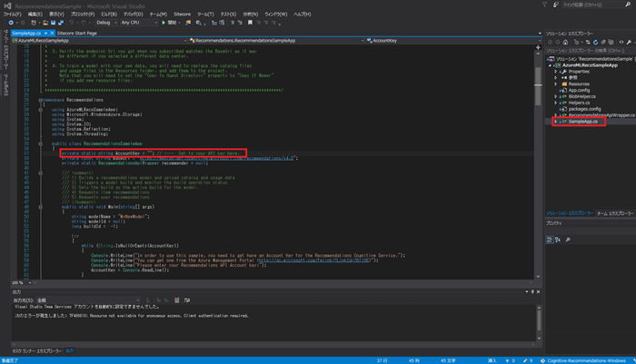Viewport: 636px width, 364px height.
Task: Click the Categorized view icon in Properties panel
Action: click(550, 240)
